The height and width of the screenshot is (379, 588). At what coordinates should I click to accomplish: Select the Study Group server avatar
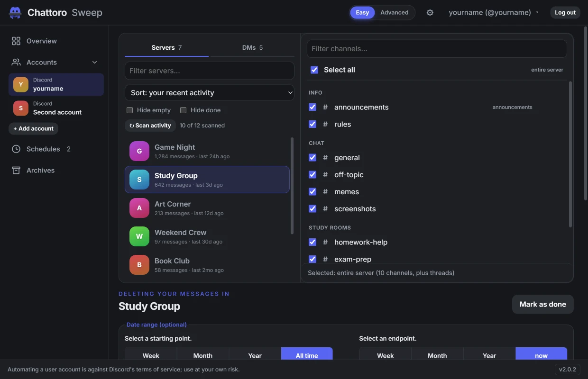[x=139, y=180]
